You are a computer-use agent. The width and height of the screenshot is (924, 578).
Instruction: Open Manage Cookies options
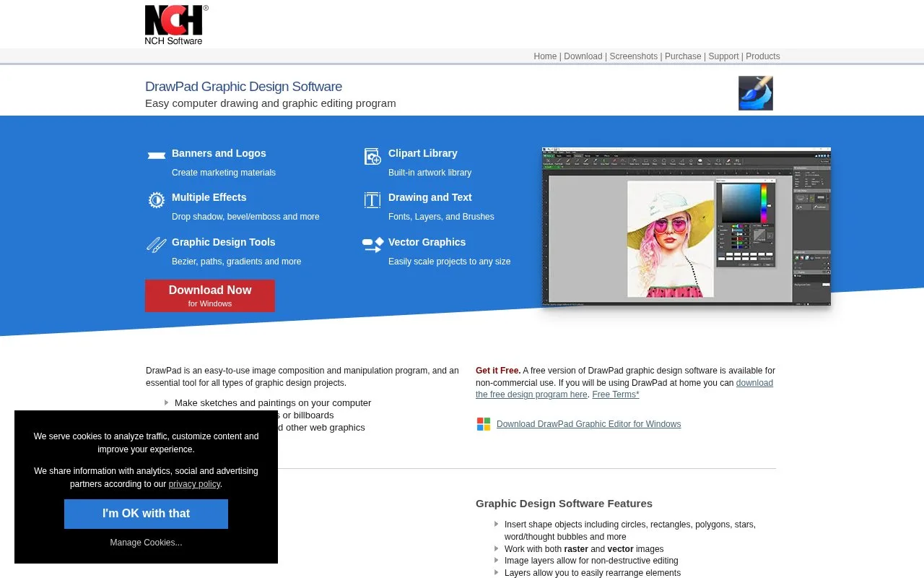[x=146, y=543]
